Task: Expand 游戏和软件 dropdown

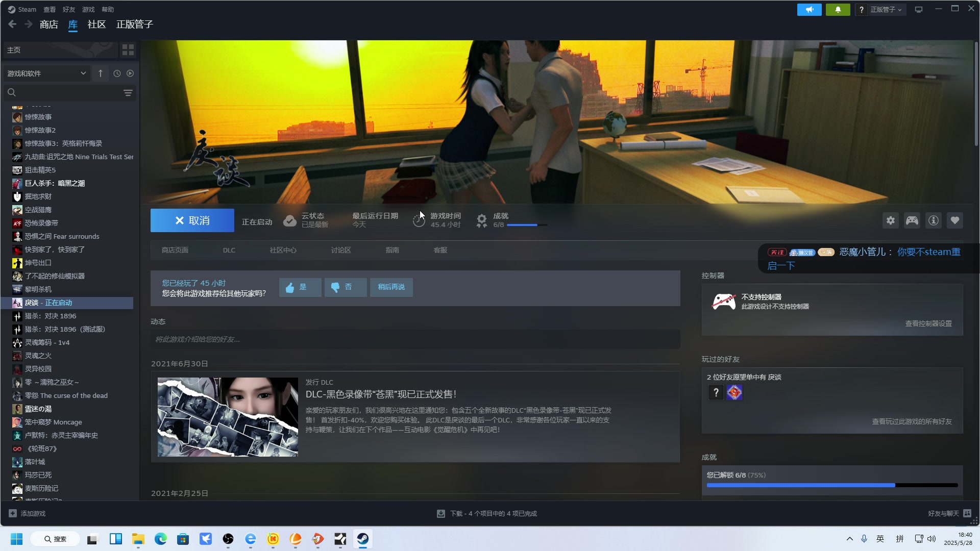Action: click(47, 73)
